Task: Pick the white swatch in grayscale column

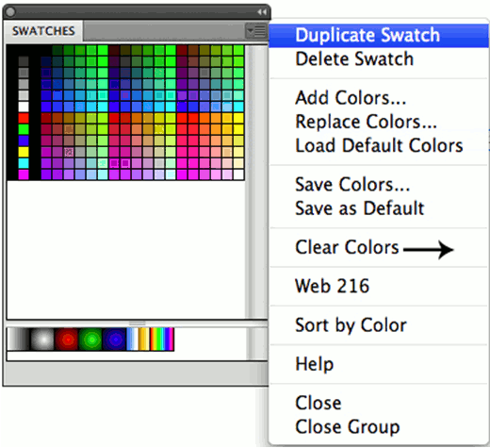Action: click(24, 107)
